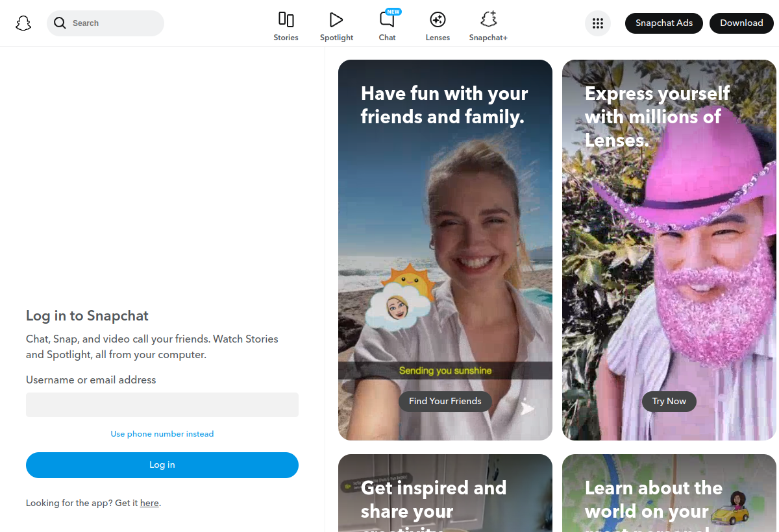Open the Stories section
The image size is (779, 532).
(286, 27)
